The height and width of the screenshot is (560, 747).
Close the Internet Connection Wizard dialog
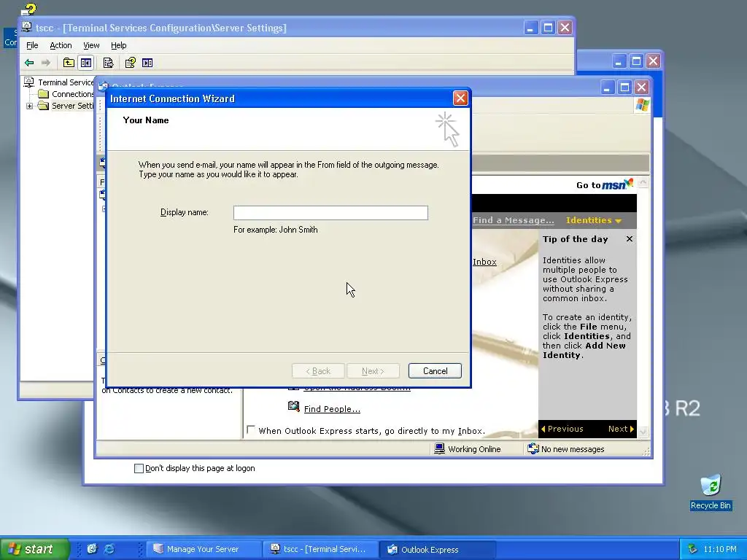[x=460, y=98]
